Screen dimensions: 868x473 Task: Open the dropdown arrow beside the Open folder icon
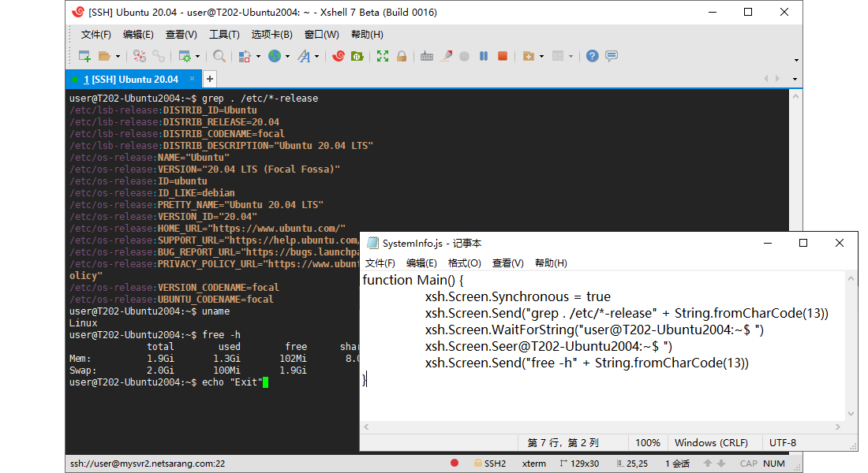coord(118,57)
